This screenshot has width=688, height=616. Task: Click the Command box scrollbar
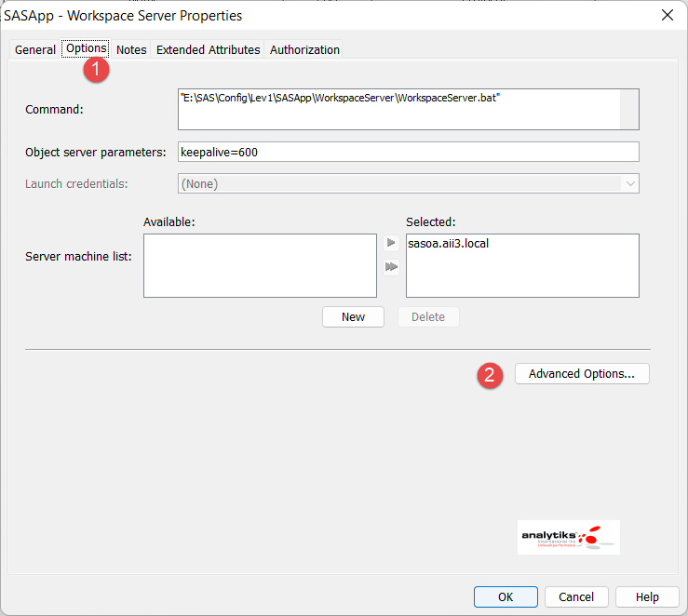pos(629,109)
